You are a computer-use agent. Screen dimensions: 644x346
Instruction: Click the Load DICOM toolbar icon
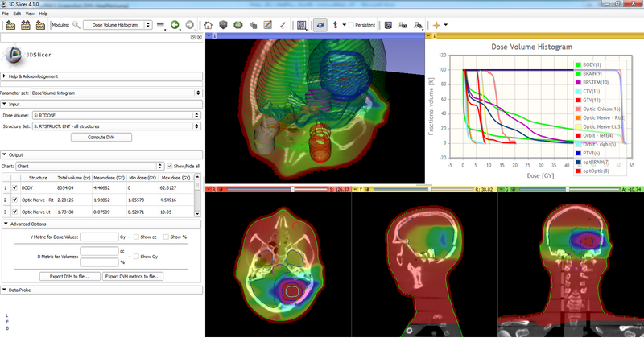[26, 25]
